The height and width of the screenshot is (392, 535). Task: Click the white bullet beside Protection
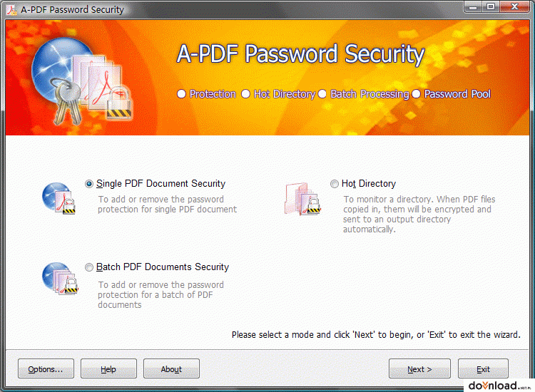tap(181, 94)
